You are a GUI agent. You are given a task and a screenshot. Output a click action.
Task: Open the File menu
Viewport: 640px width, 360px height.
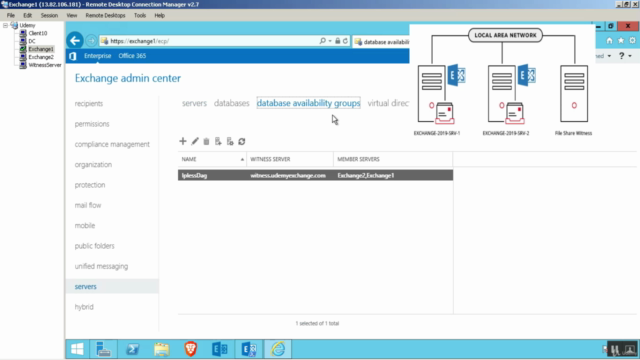point(11,16)
